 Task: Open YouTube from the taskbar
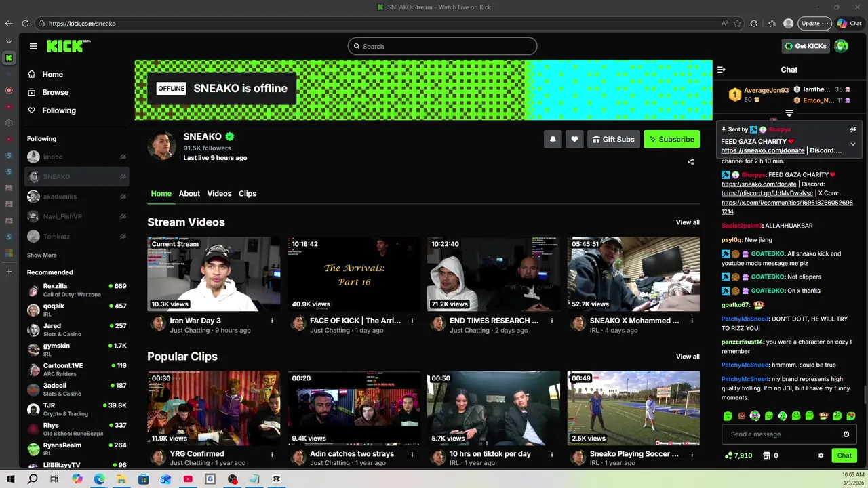coord(188,479)
